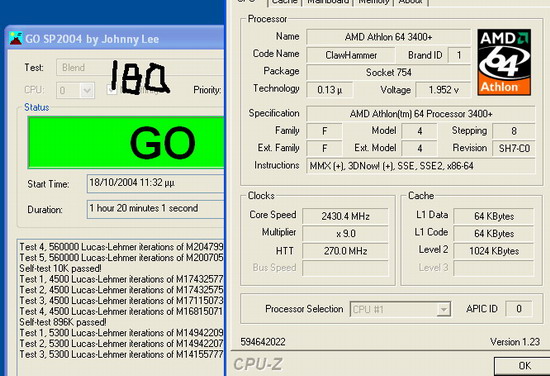
Task: Open the Processor Selection CPU #1 dropdown
Action: [400, 309]
